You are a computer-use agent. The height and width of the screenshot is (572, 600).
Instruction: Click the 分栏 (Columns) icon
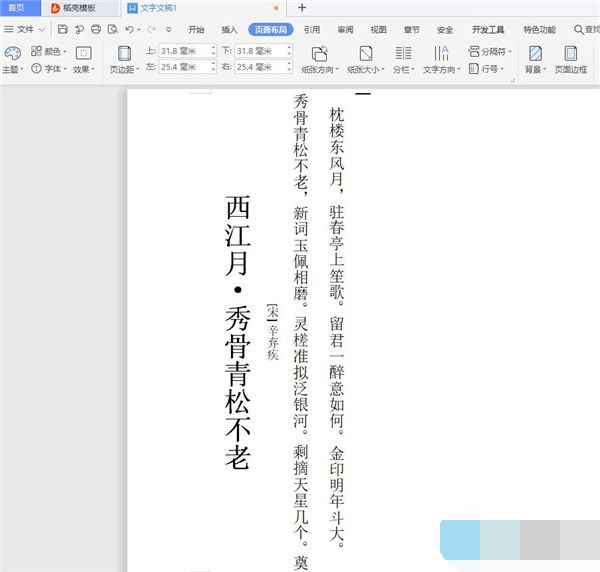(x=402, y=54)
